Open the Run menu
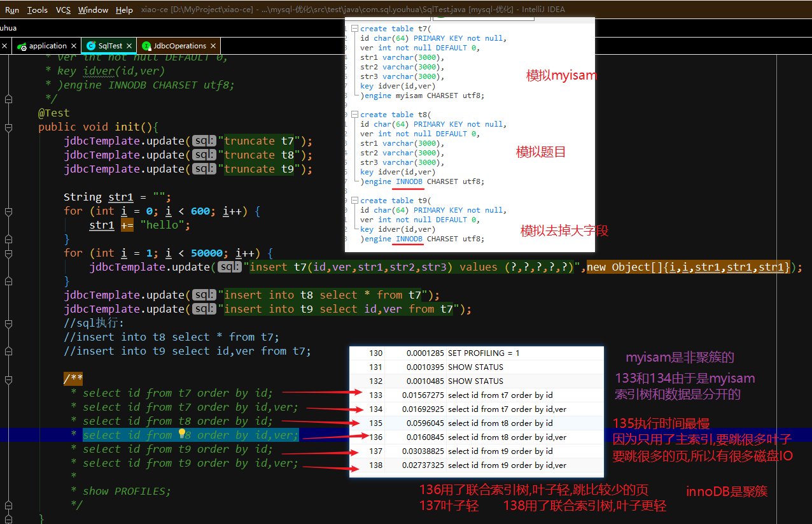The image size is (812, 524). pyautogui.click(x=12, y=10)
